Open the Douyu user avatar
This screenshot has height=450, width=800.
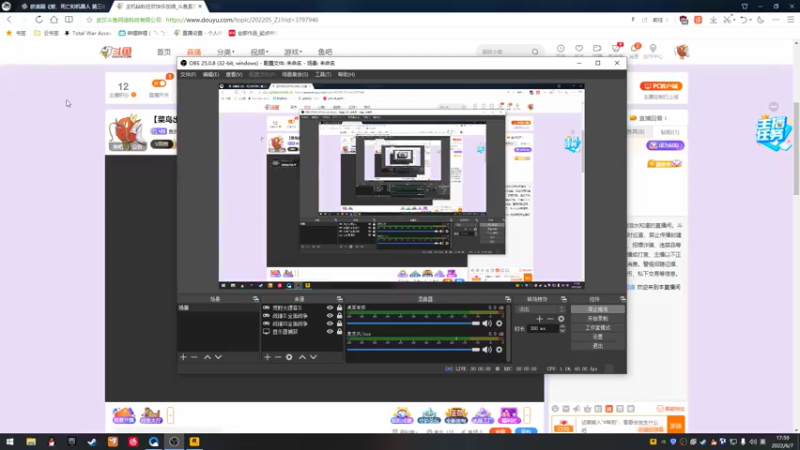pos(682,51)
